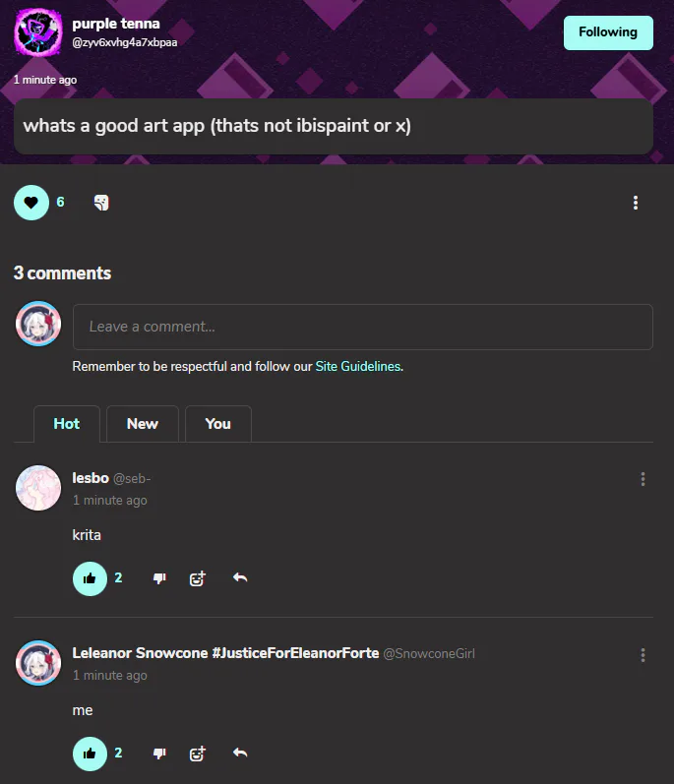Dislike Leleanor Snowcone's "me" comment

tap(159, 754)
